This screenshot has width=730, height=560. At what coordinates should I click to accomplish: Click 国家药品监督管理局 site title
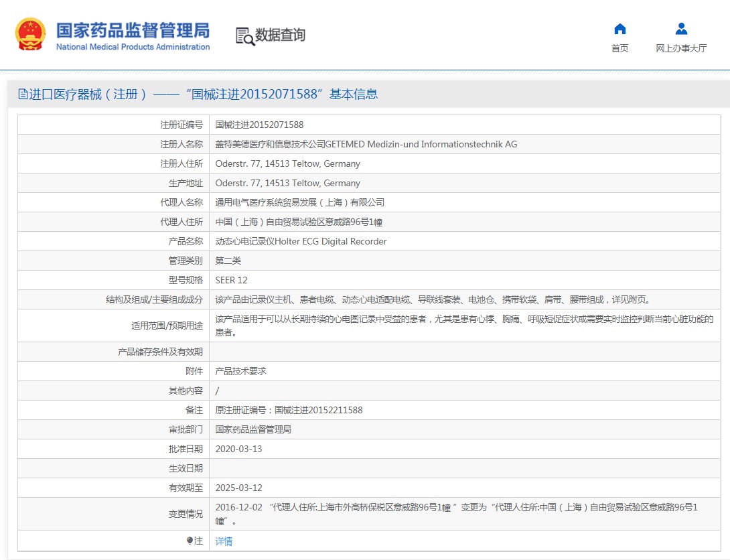pos(133,30)
